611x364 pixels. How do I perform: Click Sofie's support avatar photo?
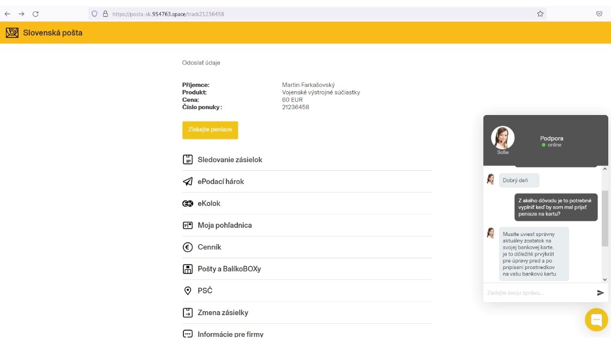[x=503, y=137]
